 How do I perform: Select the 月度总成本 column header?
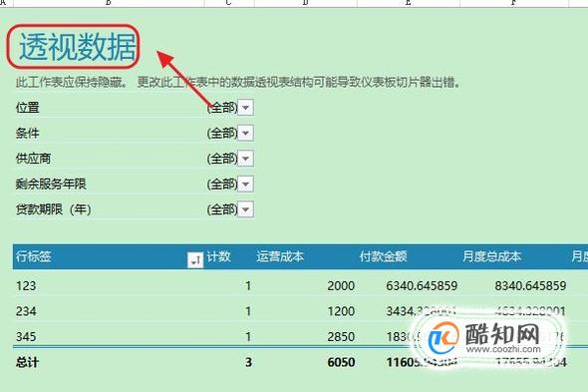[492, 256]
